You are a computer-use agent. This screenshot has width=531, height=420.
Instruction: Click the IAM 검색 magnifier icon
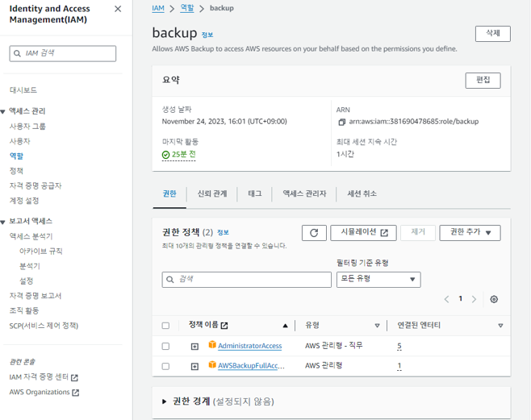pos(17,53)
